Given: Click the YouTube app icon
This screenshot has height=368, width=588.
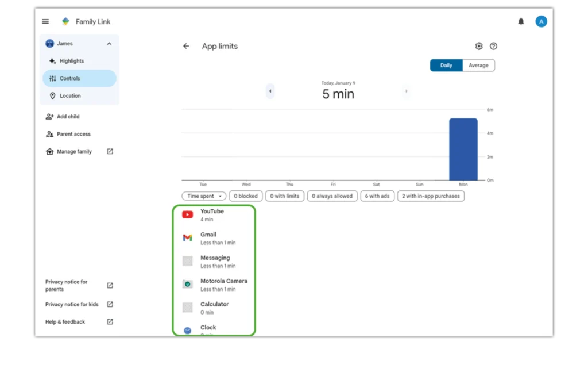Looking at the screenshot, I should click(188, 215).
